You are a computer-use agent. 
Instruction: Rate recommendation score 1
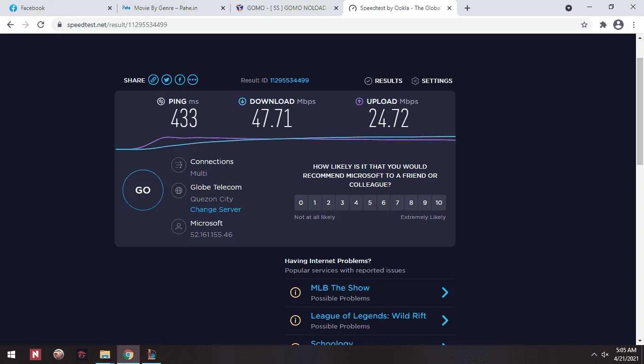pos(314,203)
